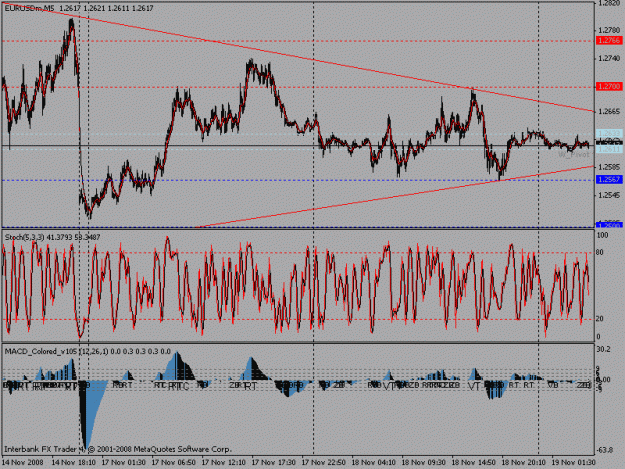Viewport: 625px width, 469px height.
Task: Click the 17 Nov 17:30 time label
Action: pyautogui.click(x=274, y=463)
